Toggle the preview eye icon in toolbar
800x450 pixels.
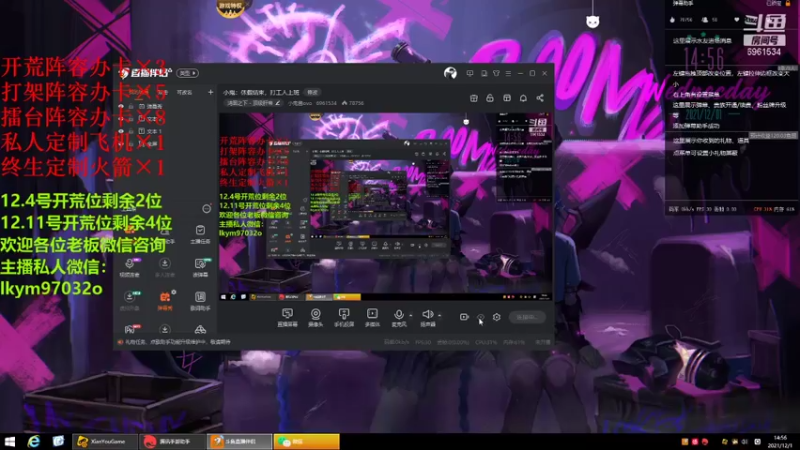(481, 317)
